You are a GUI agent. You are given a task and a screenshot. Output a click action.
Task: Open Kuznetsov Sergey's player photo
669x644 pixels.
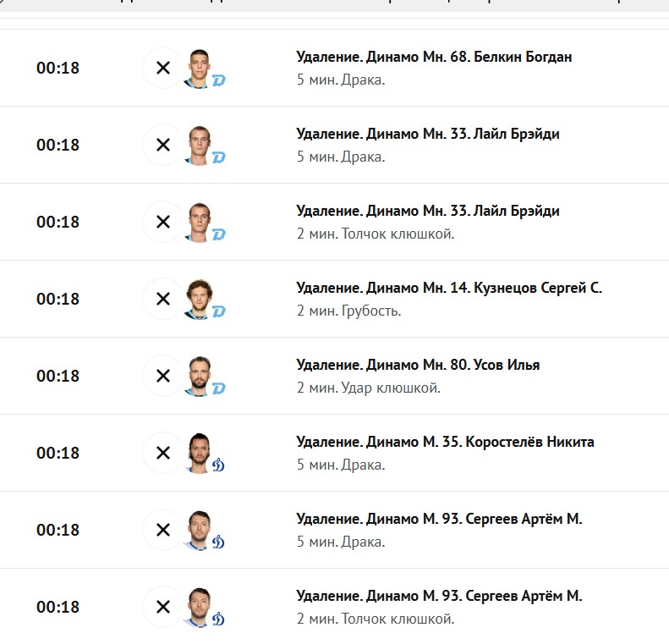(199, 300)
